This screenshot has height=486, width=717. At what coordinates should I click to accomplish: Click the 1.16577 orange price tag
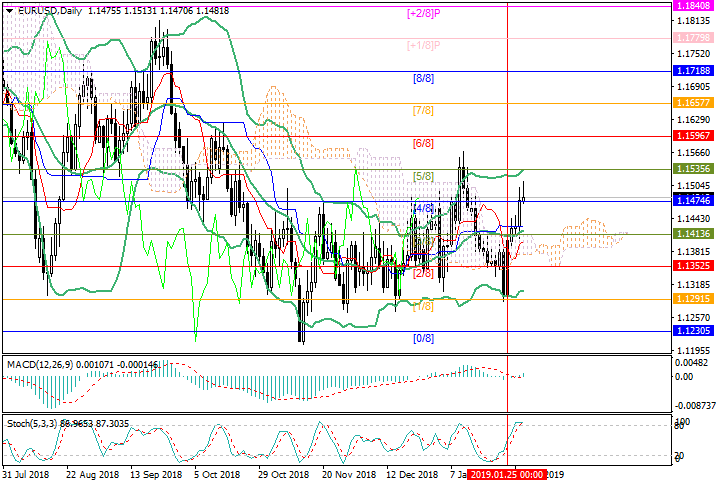692,102
